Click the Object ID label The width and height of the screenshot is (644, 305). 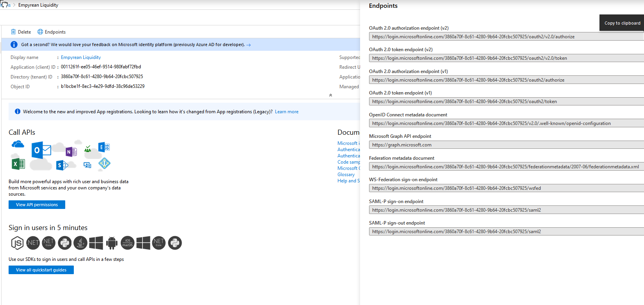[20, 87]
